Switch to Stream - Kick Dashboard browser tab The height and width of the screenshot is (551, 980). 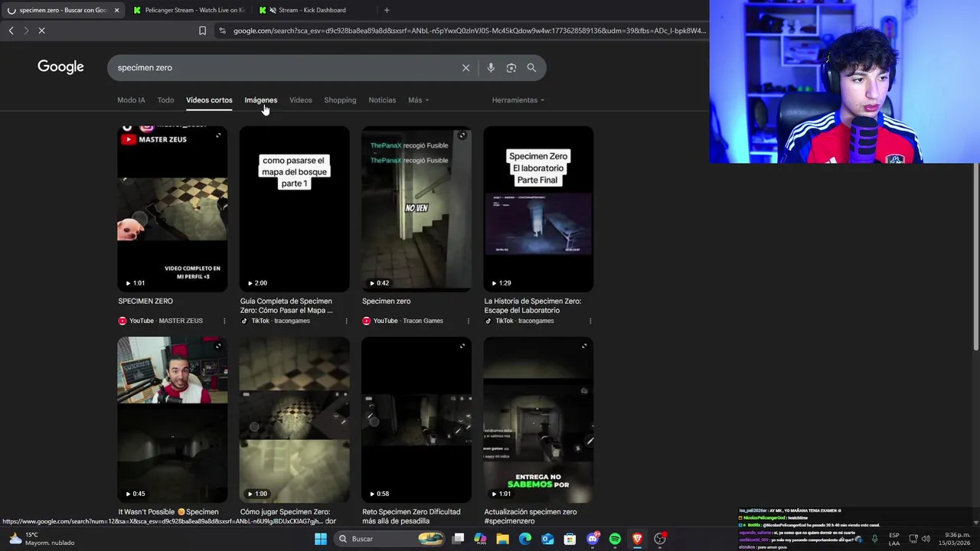click(x=312, y=10)
